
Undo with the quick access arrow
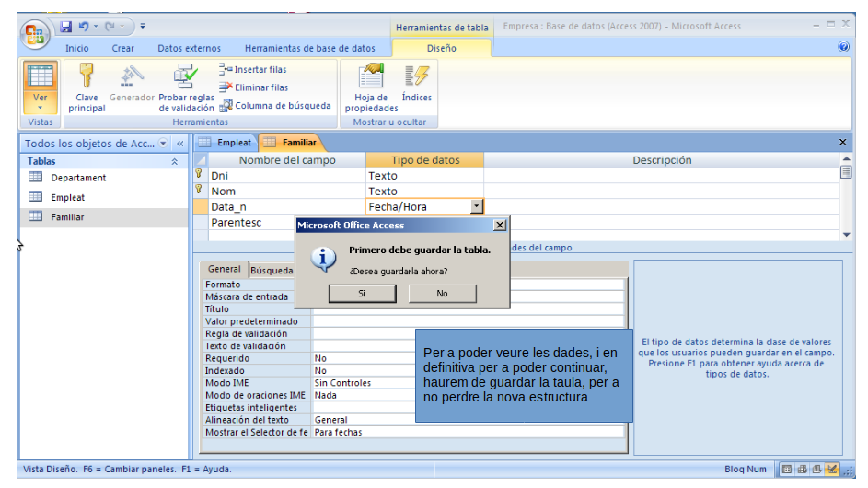tap(84, 26)
